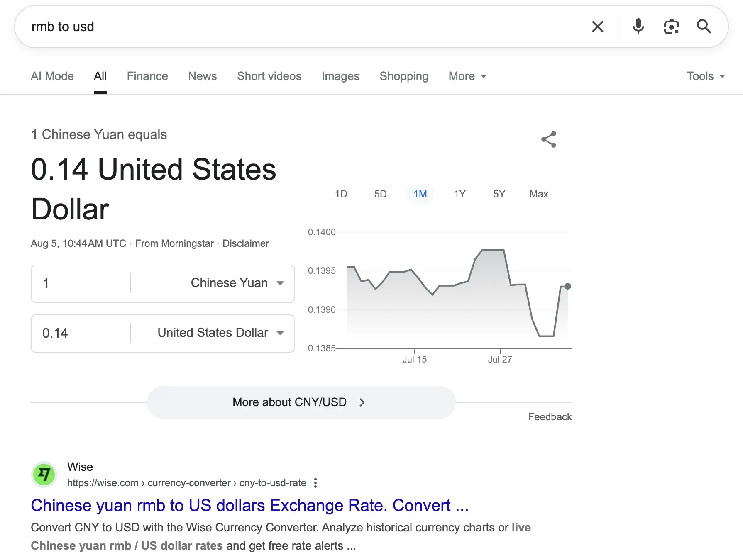Click the magnifying glass search icon

coord(704,27)
